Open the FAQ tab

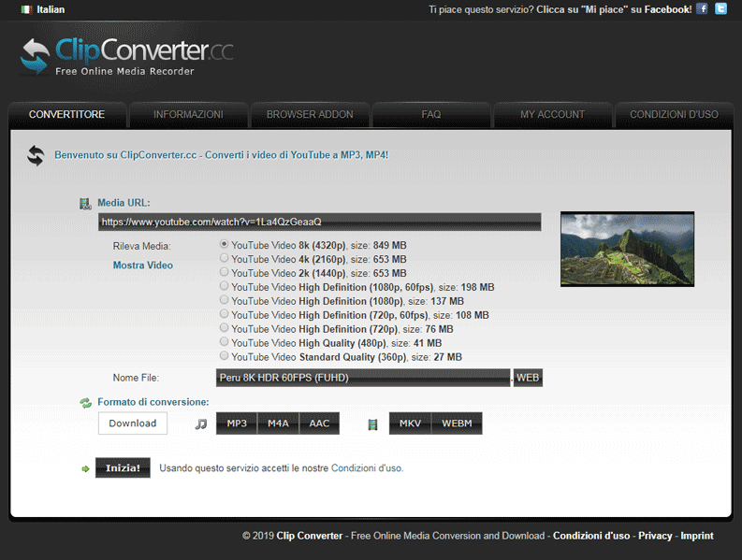point(431,115)
